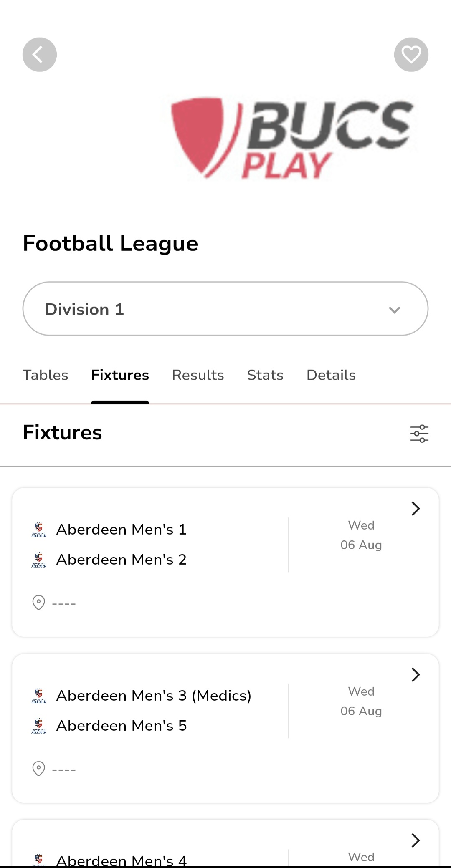
Task: Click the Aberdeen Men's 5 crest icon
Action: coord(39,726)
